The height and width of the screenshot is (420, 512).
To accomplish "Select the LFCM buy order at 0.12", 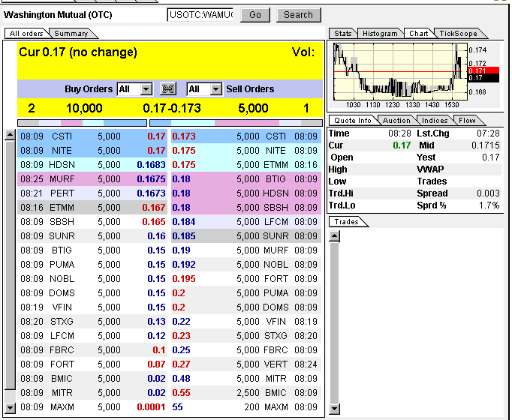I will coord(92,335).
